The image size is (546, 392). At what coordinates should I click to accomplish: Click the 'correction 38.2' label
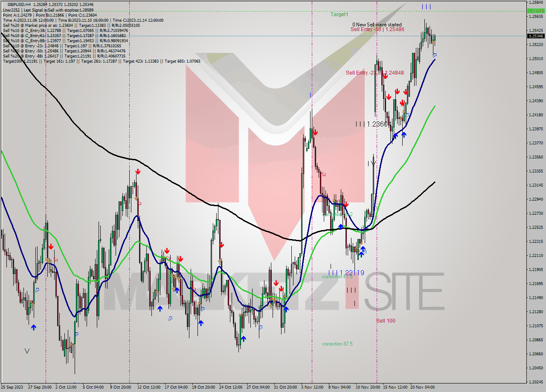[x=337, y=214]
